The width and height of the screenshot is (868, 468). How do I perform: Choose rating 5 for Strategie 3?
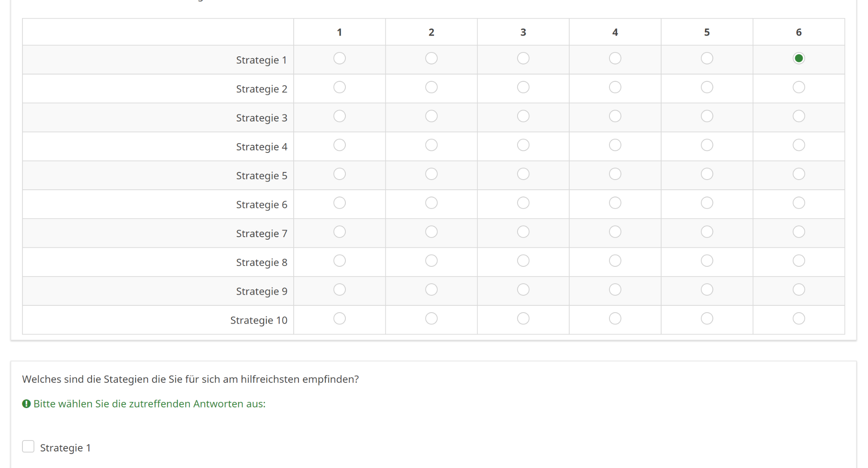pyautogui.click(x=707, y=116)
